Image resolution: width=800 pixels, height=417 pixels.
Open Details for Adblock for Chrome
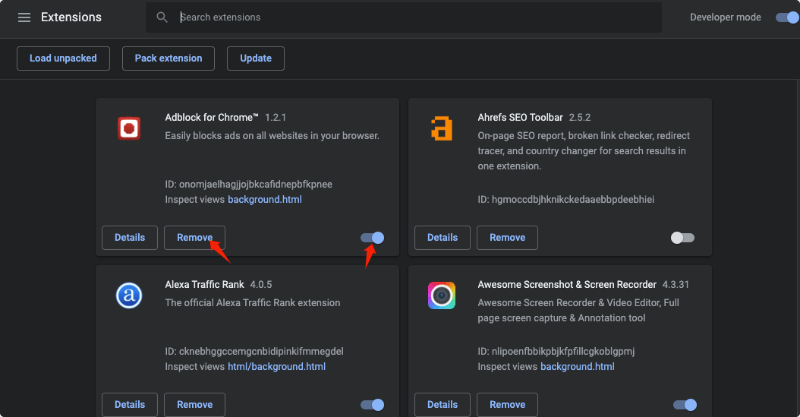pyautogui.click(x=130, y=237)
